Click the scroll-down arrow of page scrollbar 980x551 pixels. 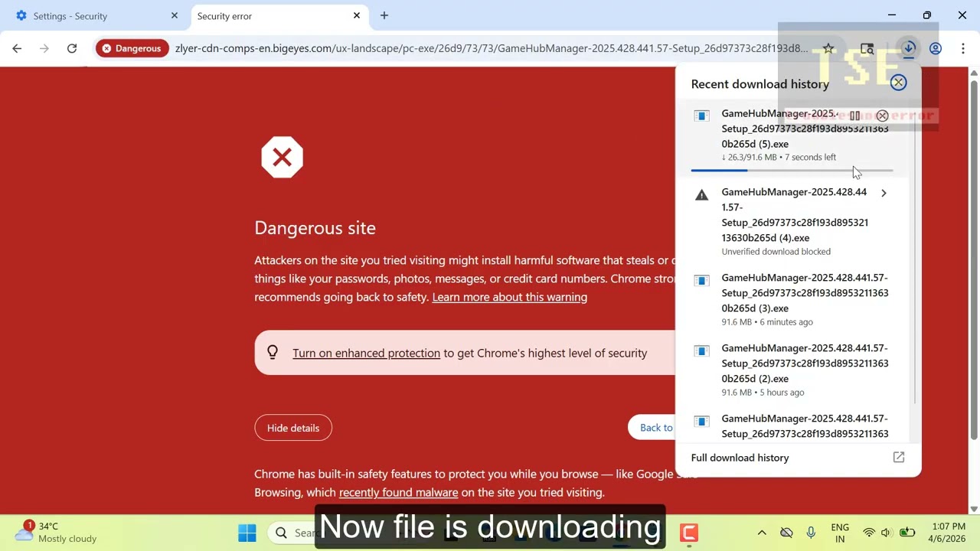click(x=974, y=509)
